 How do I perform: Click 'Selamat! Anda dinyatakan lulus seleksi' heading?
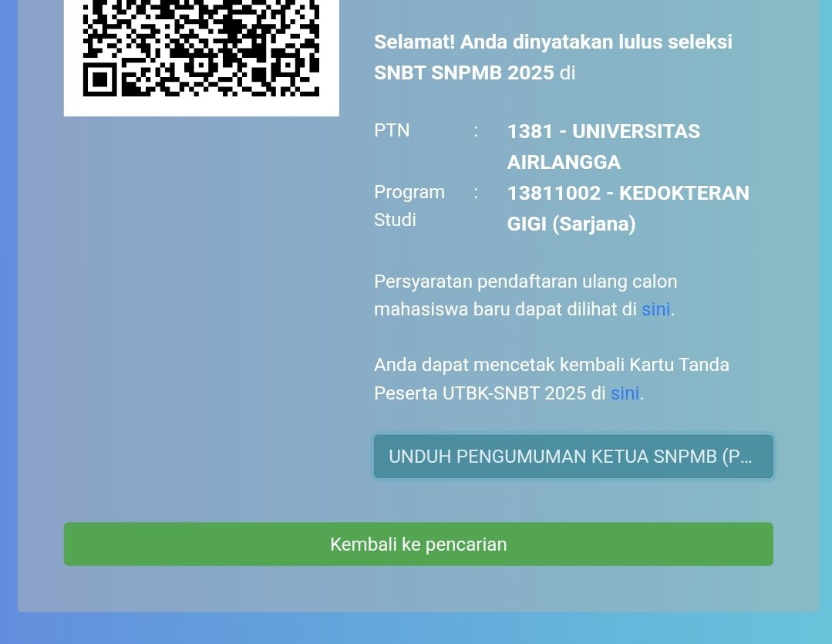click(553, 42)
